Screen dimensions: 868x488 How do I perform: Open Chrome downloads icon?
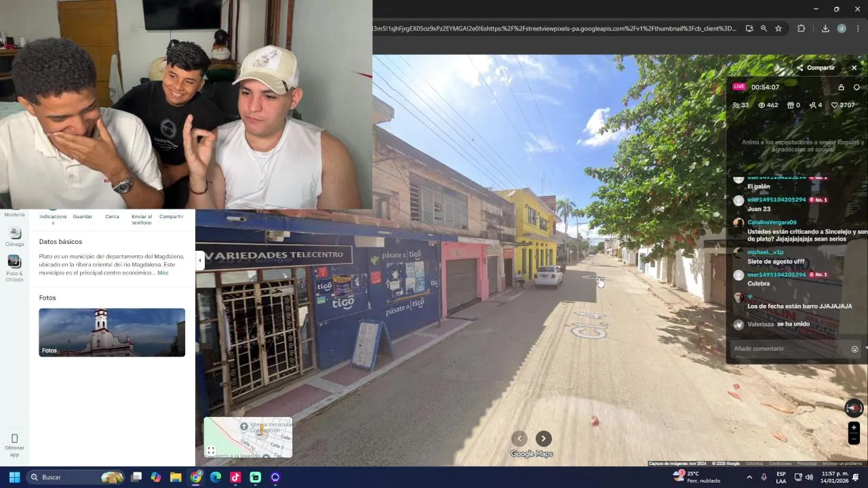[x=825, y=28]
